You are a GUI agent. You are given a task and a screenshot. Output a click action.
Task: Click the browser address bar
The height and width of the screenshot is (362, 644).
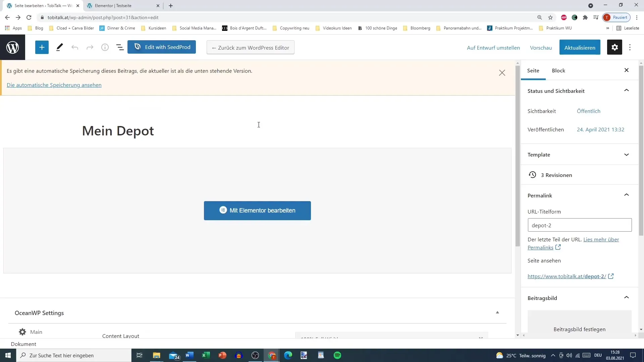285,17
